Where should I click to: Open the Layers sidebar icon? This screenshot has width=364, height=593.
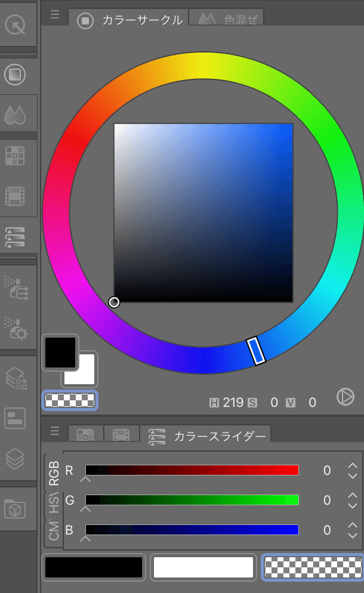pyautogui.click(x=15, y=458)
